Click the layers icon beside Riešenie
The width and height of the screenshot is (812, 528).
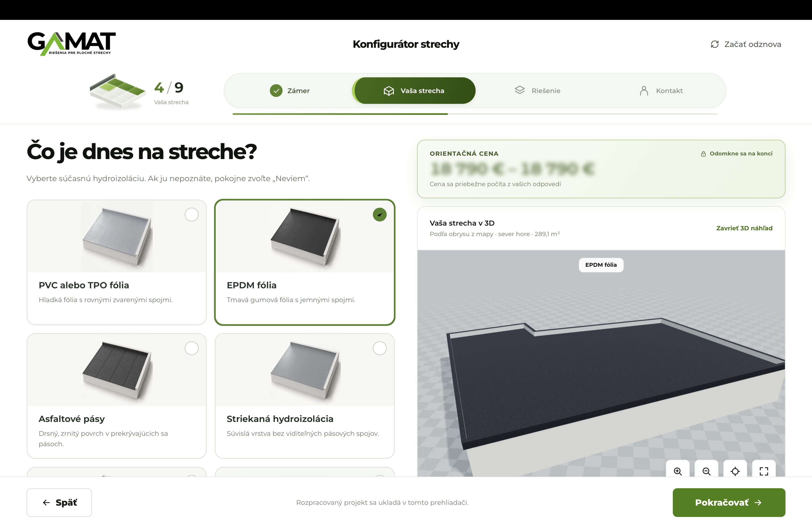519,90
